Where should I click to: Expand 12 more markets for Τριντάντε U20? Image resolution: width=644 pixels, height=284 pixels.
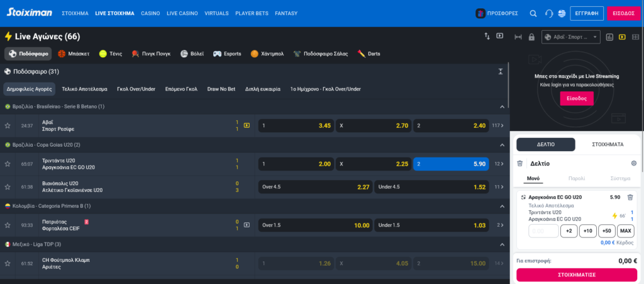click(499, 164)
